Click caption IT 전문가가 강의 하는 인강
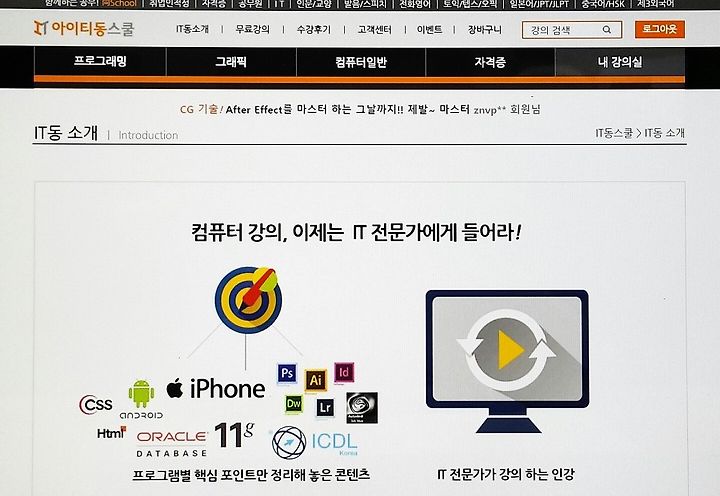Image resolution: width=720 pixels, height=496 pixels. click(x=506, y=474)
